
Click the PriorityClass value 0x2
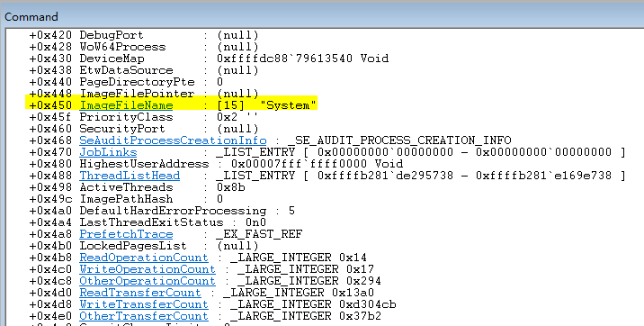point(228,117)
